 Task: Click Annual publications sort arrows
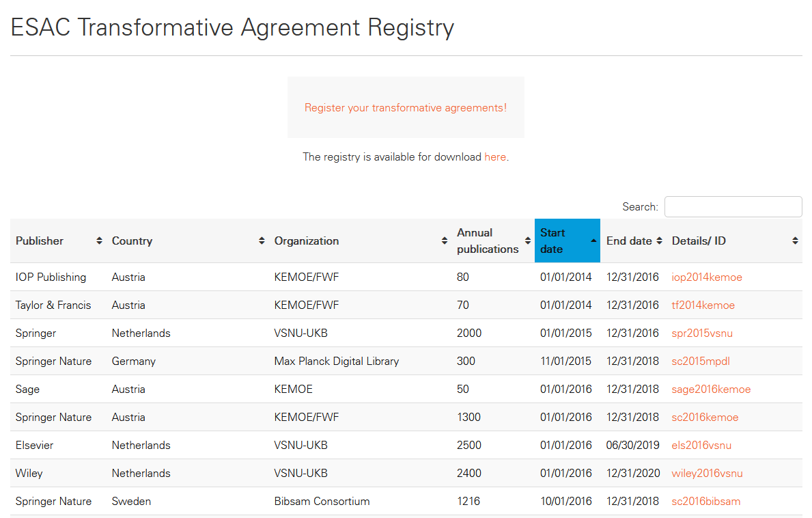click(528, 241)
